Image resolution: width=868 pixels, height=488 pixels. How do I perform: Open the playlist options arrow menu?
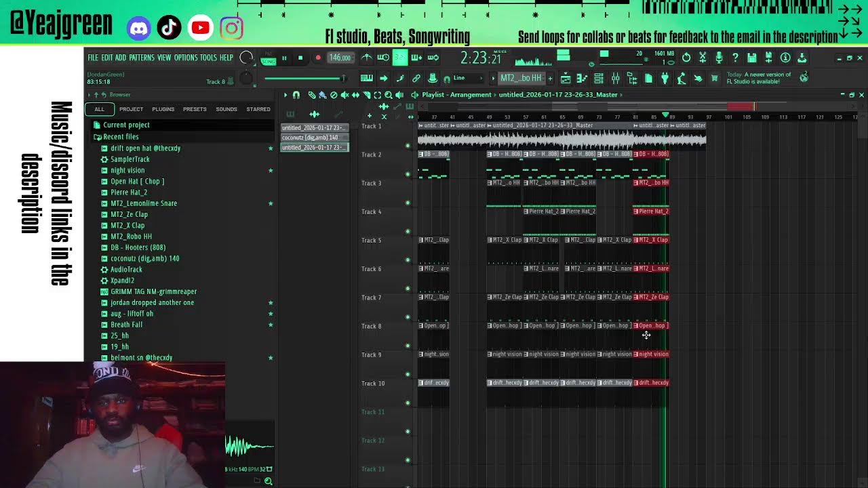point(285,95)
